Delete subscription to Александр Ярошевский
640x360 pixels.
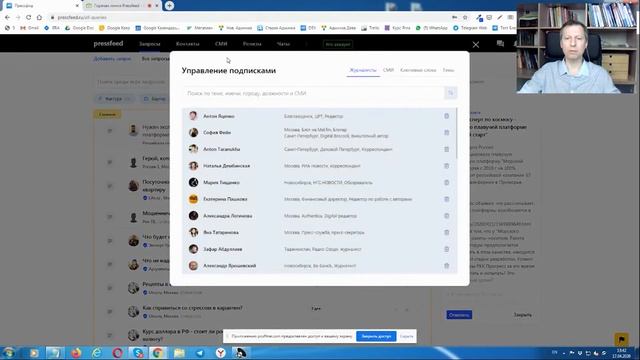(447, 266)
